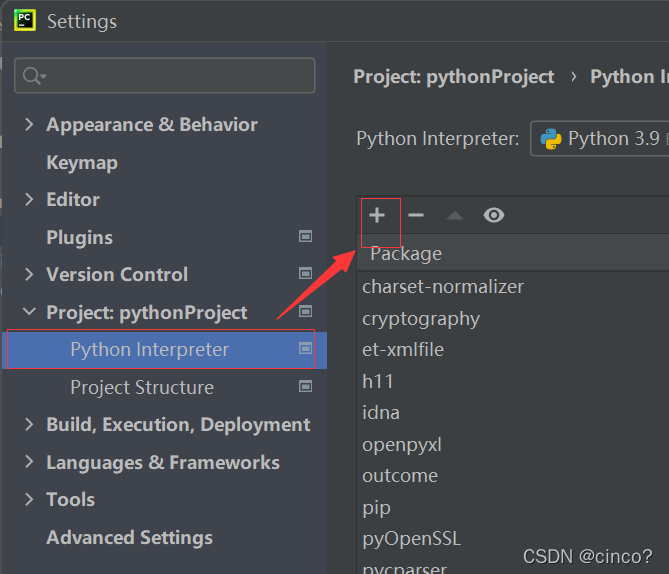669x574 pixels.
Task: Open the Keymap settings page
Action: tap(82, 163)
